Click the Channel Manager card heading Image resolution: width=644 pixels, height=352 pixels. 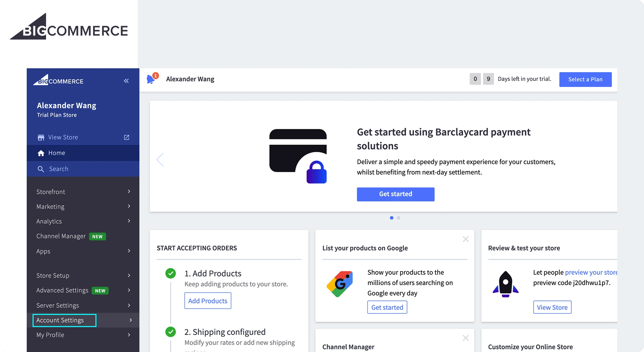click(348, 347)
